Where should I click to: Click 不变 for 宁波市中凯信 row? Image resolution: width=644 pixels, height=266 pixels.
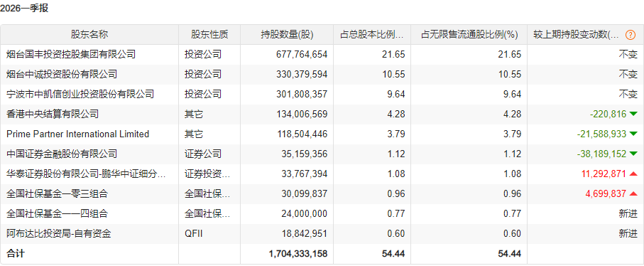click(x=628, y=94)
